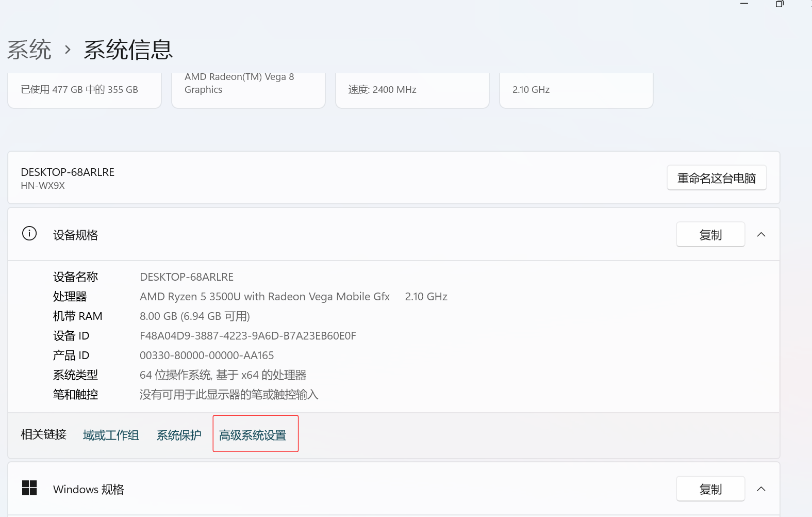Click the 相关链接 label
The image size is (812, 517).
(x=43, y=434)
